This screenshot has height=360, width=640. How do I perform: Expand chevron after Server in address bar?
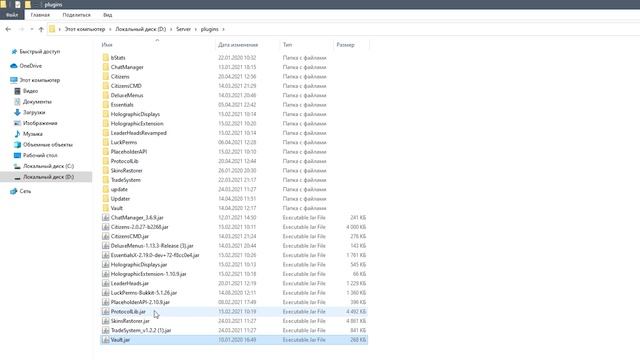click(x=196, y=29)
